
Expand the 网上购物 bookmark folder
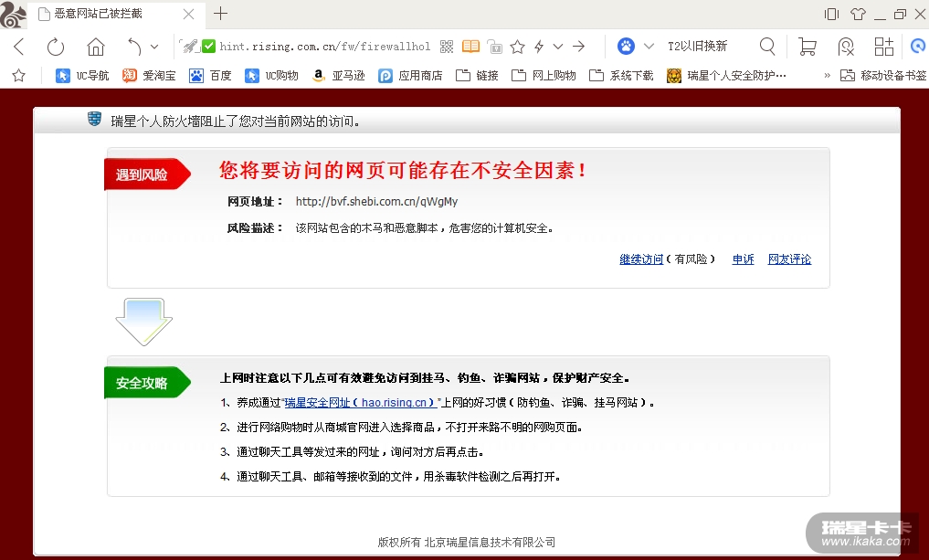pos(544,75)
